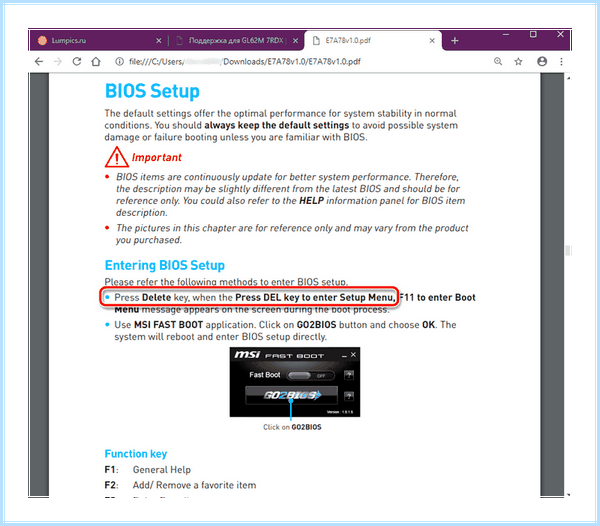Viewport: 600px width, 526px height.
Task: Click 'Add/ Remove a favorite item' text
Action: coord(194,485)
